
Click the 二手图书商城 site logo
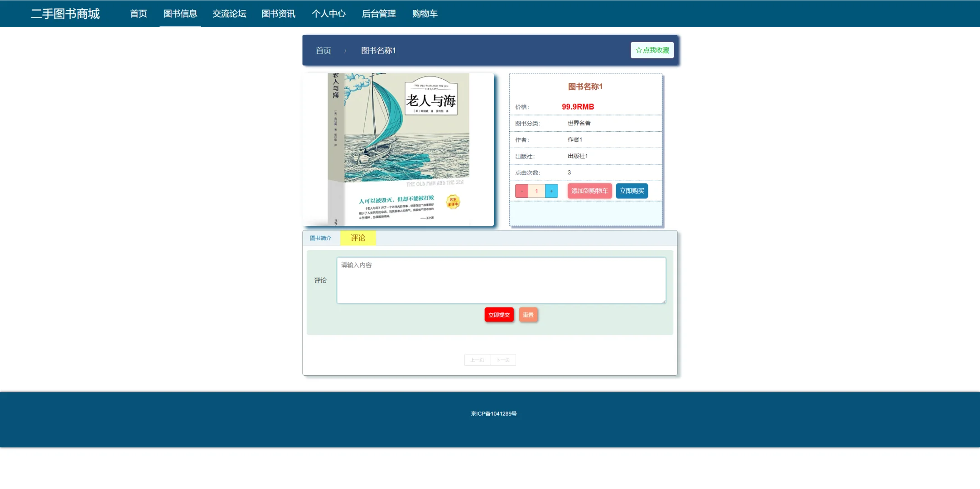65,14
